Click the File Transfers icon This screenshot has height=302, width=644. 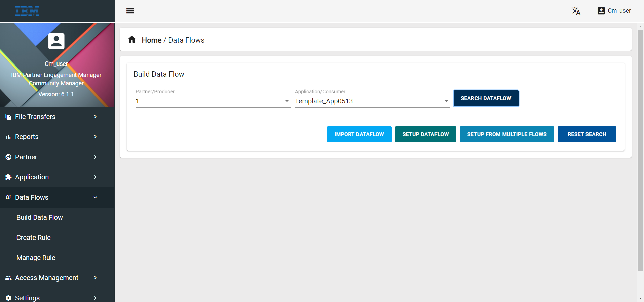tap(8, 117)
